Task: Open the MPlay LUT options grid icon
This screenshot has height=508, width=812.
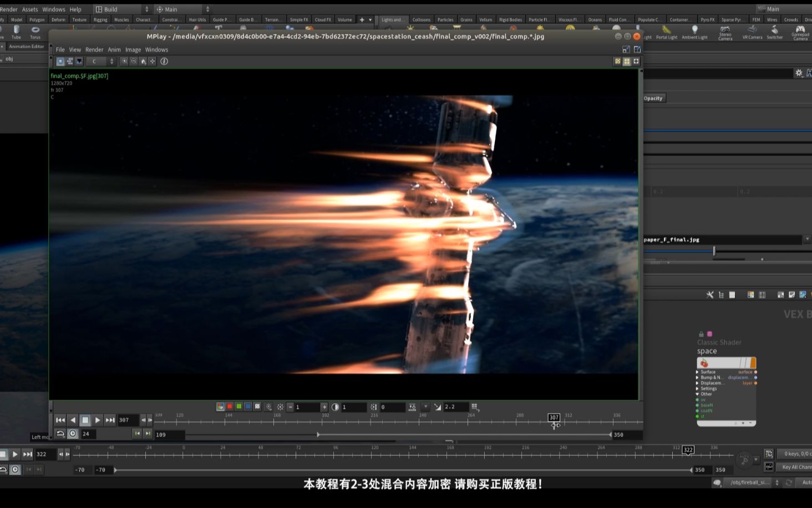Action: click(474, 407)
